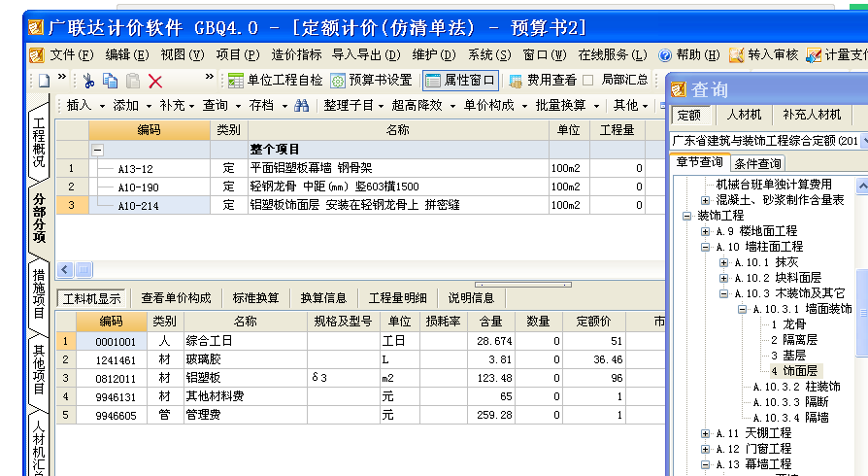Switch to 标准换算 tab
The image size is (868, 476).
255,298
